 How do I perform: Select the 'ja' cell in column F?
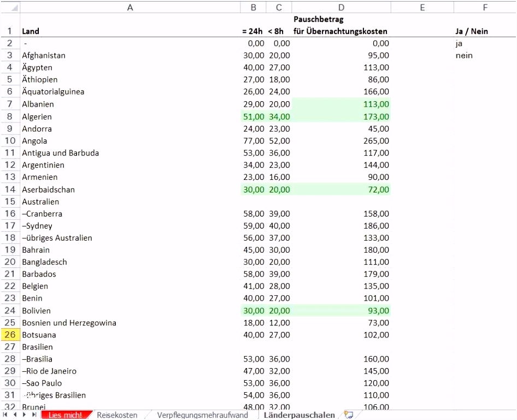click(485, 43)
